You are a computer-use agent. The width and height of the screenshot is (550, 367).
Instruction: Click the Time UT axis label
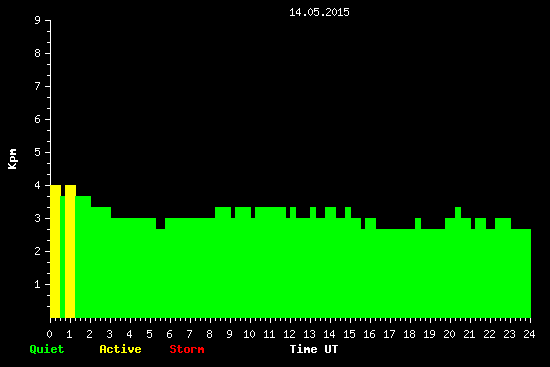click(314, 349)
